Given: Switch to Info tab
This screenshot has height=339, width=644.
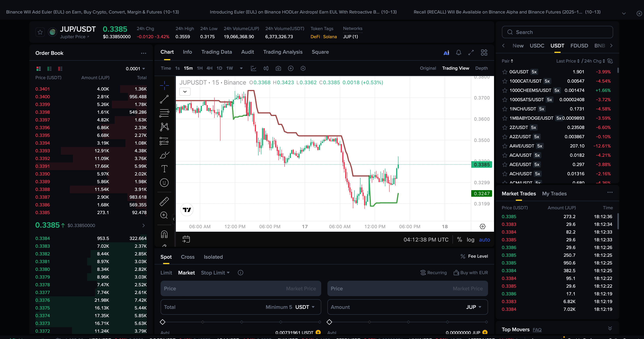Looking at the screenshot, I should (x=187, y=52).
